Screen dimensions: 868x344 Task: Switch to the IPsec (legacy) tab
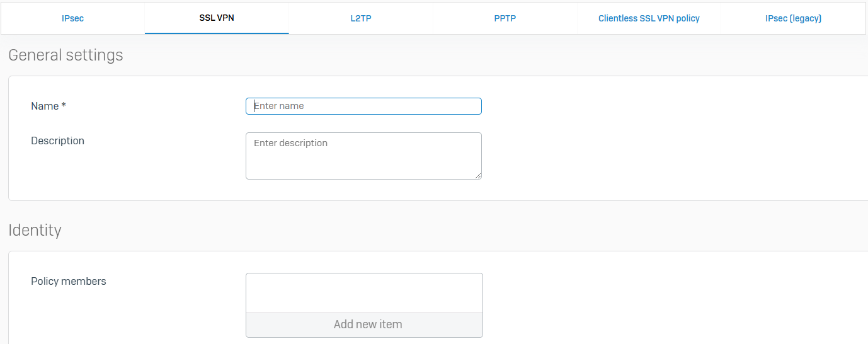(x=793, y=18)
